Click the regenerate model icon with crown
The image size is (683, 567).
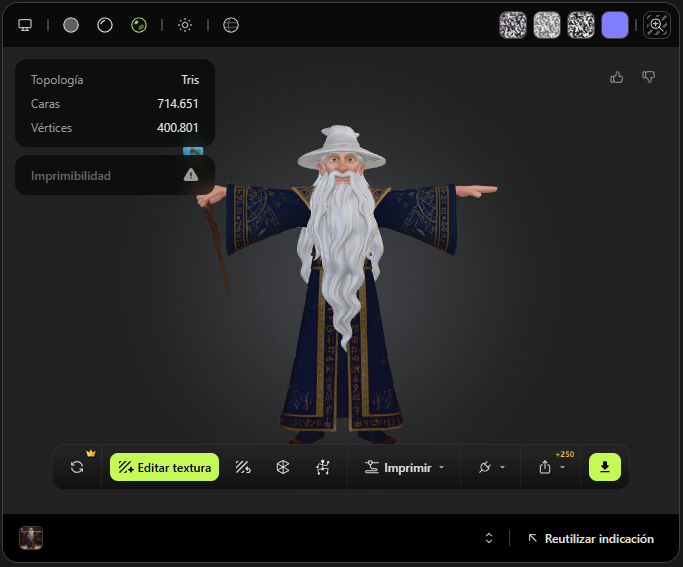(x=77, y=467)
